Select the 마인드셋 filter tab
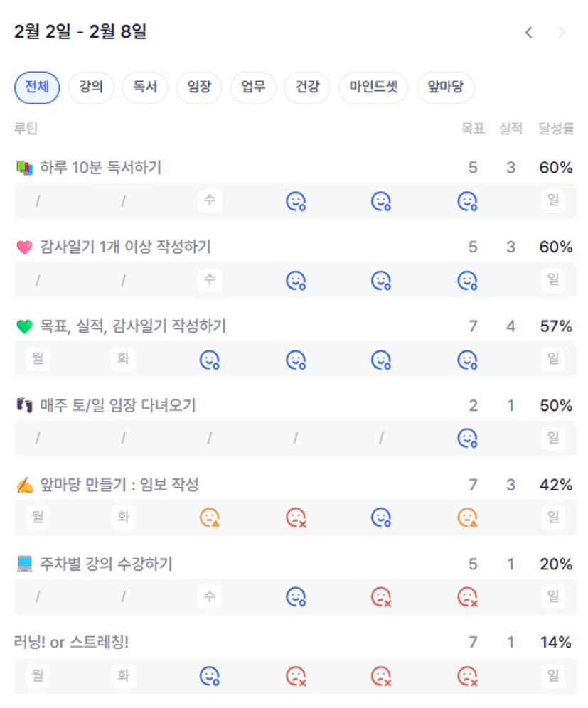This screenshot has width=588, height=708. 373,88
